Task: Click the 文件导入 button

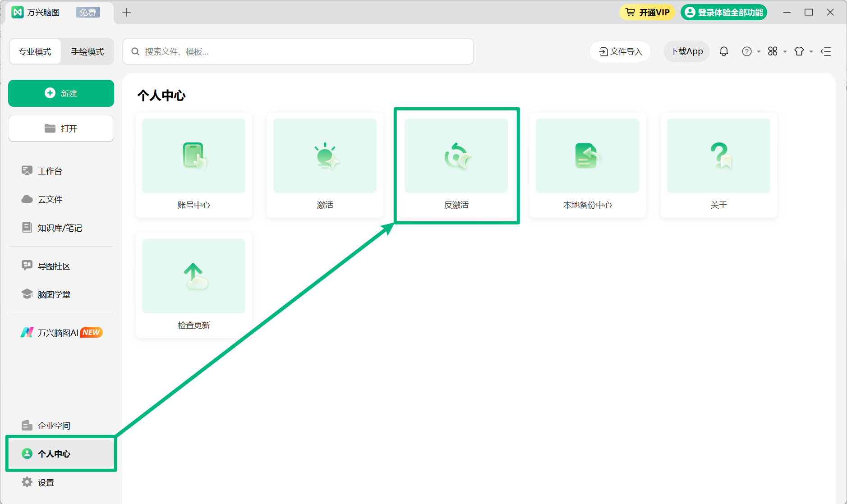Action: (620, 51)
